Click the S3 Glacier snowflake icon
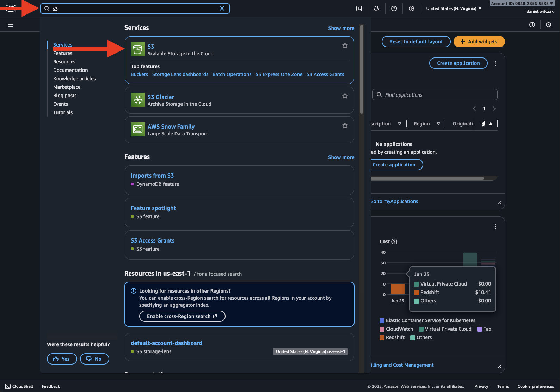This screenshot has height=392, width=560. pos(138,100)
